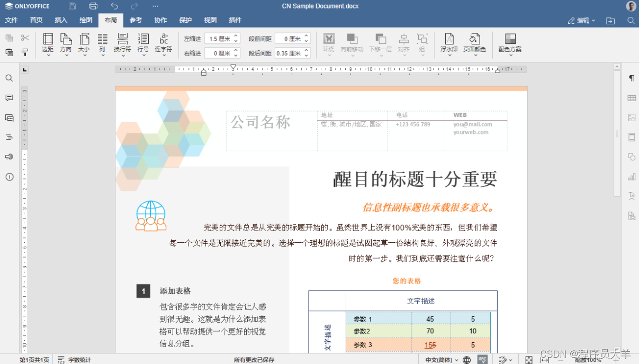Click the open file location folder icon
The height and width of the screenshot is (364, 639).
tap(610, 21)
